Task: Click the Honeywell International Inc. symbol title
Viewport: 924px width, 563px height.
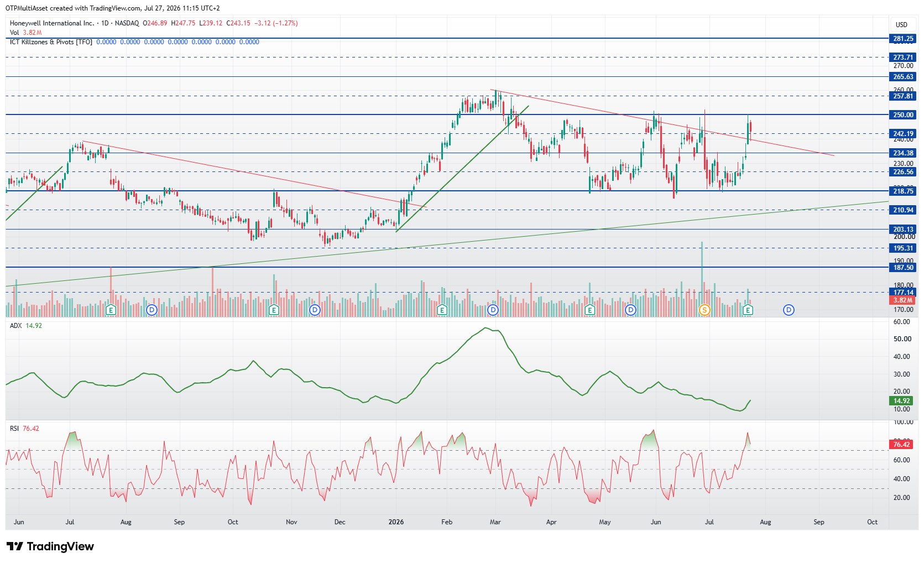Action: tap(52, 23)
